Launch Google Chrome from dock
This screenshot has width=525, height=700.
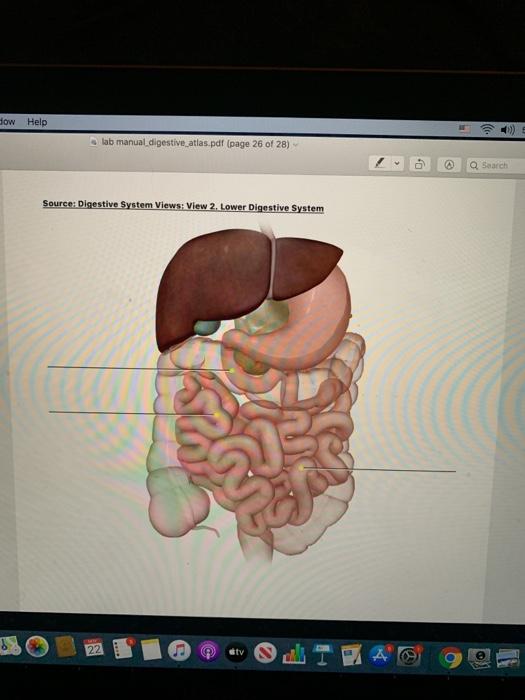(x=450, y=658)
